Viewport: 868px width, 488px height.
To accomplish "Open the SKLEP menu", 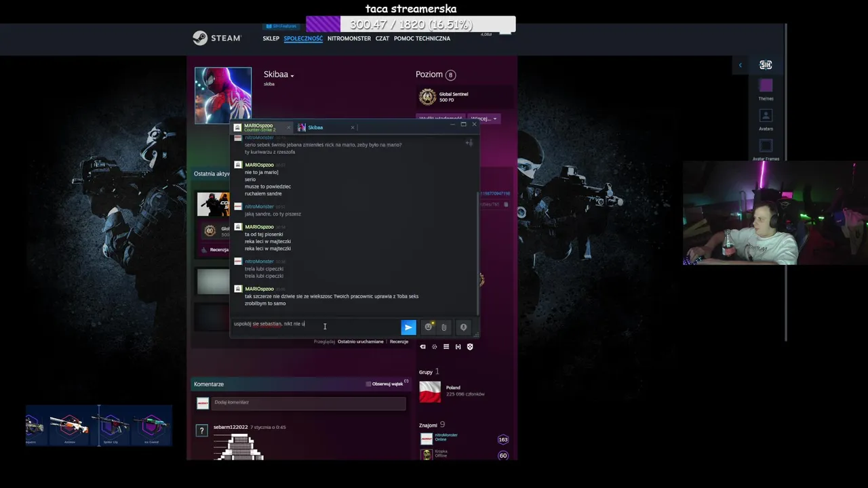I will pyautogui.click(x=271, y=39).
